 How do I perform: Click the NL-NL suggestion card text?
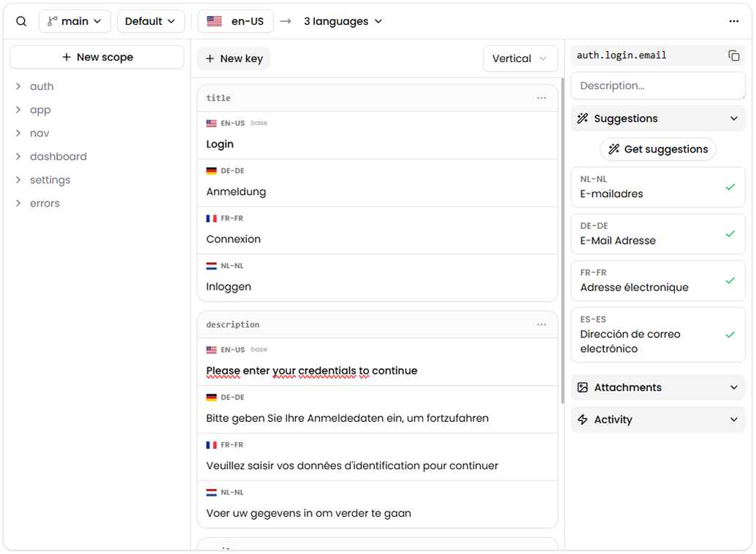click(611, 193)
